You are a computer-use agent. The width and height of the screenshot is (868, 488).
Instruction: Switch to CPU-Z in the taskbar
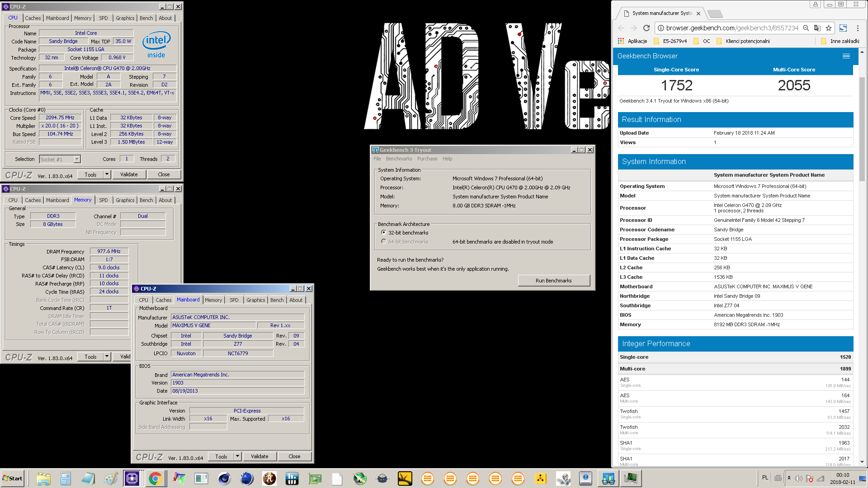pyautogui.click(x=132, y=479)
